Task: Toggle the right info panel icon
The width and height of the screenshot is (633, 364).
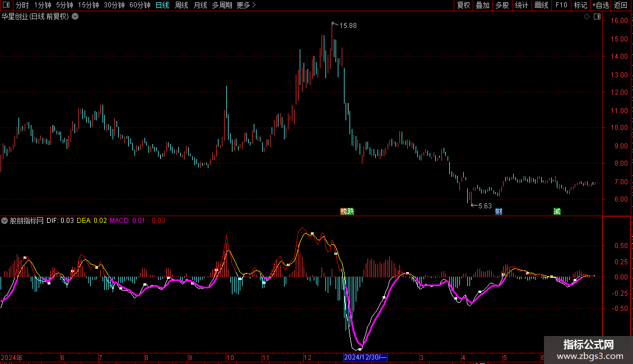Action: 598,17
